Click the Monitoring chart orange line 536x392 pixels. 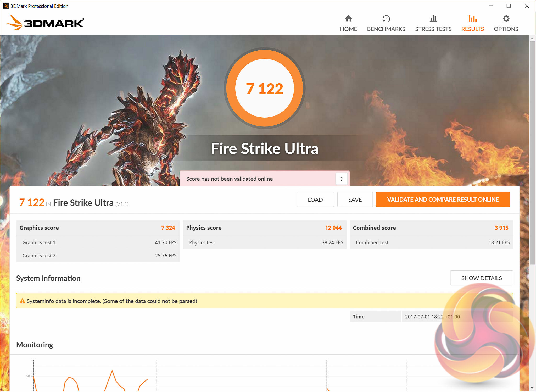pos(112,371)
